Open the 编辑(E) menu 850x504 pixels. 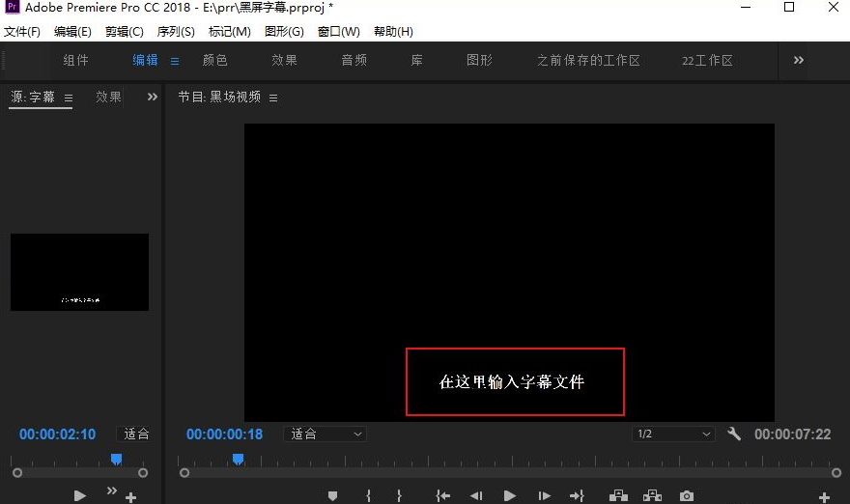[x=72, y=32]
